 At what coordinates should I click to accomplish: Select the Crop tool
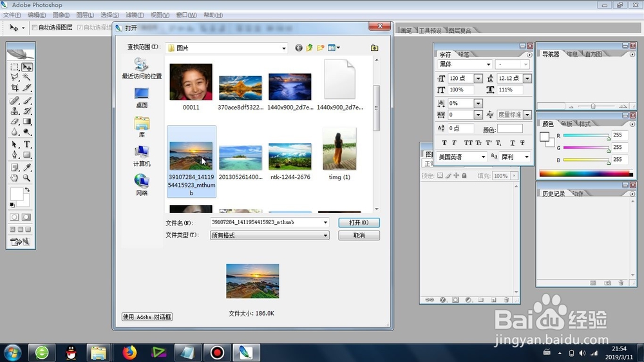pos(15,88)
